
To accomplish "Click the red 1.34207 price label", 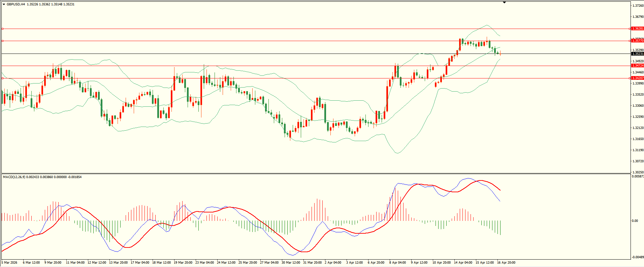I will (637, 78).
